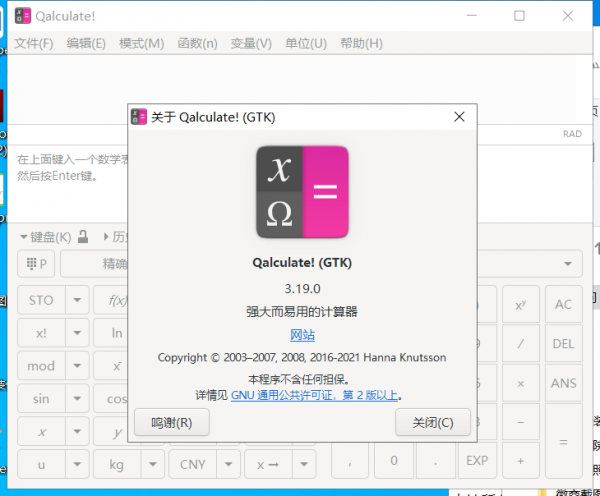
Task: Click the 关闭(C) button in About dialog
Action: (x=432, y=423)
